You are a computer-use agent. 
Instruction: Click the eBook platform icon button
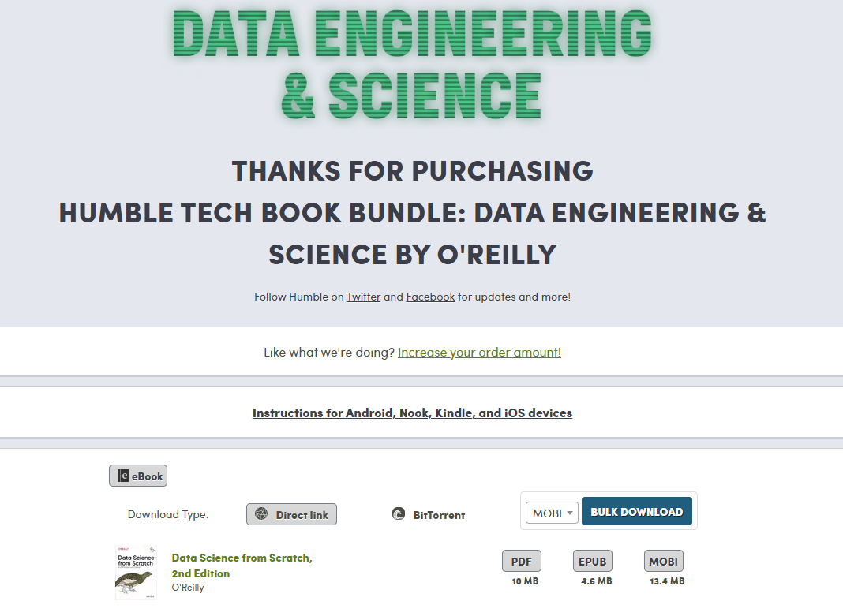[138, 476]
